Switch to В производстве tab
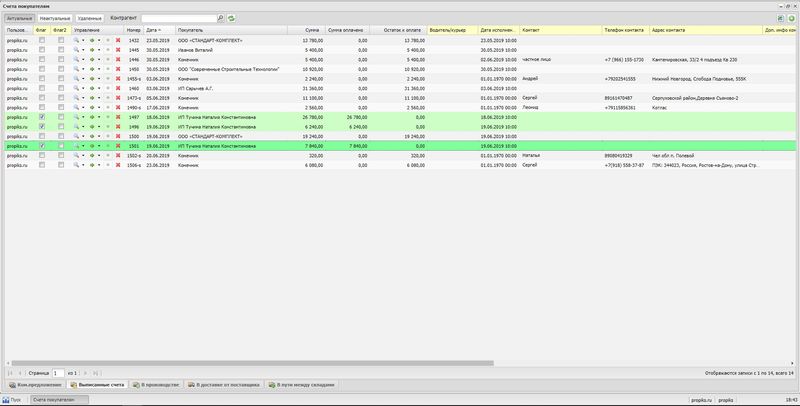This screenshot has width=800, height=406. (156, 385)
